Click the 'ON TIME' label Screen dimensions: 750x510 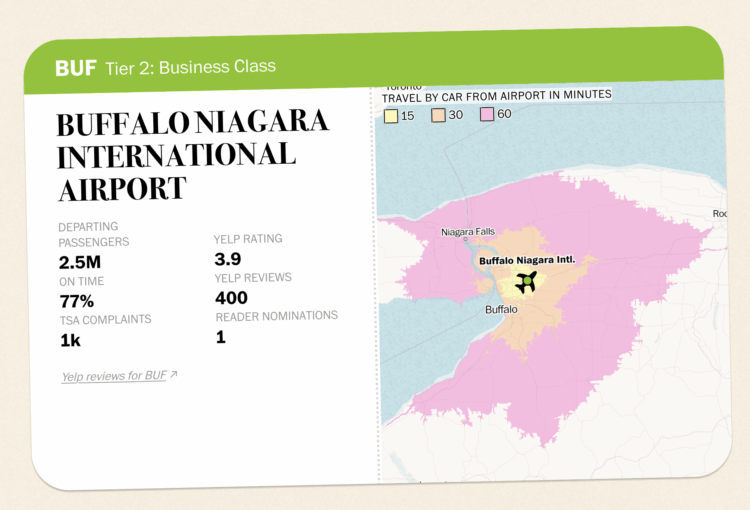click(x=81, y=281)
